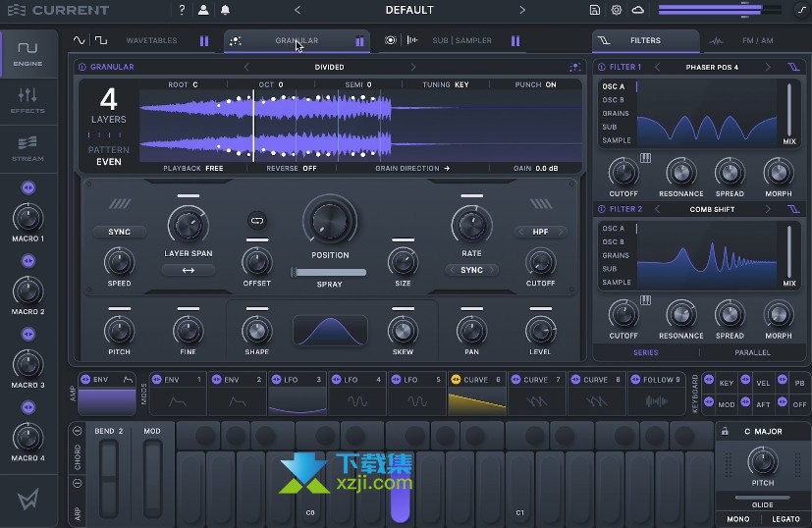Click the Macro 3 modulation assign icon
This screenshot has height=528, width=812.
(x=28, y=335)
